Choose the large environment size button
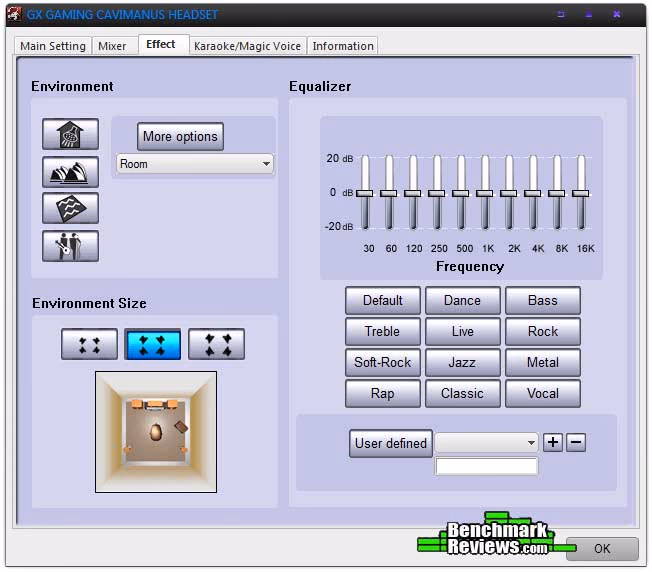 (x=217, y=344)
